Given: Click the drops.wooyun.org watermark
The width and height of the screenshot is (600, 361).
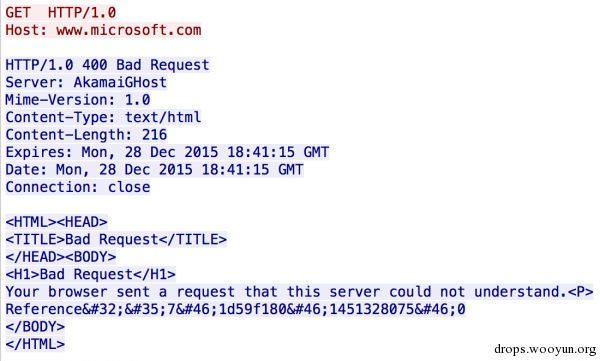Looking at the screenshot, I should pos(545,349).
